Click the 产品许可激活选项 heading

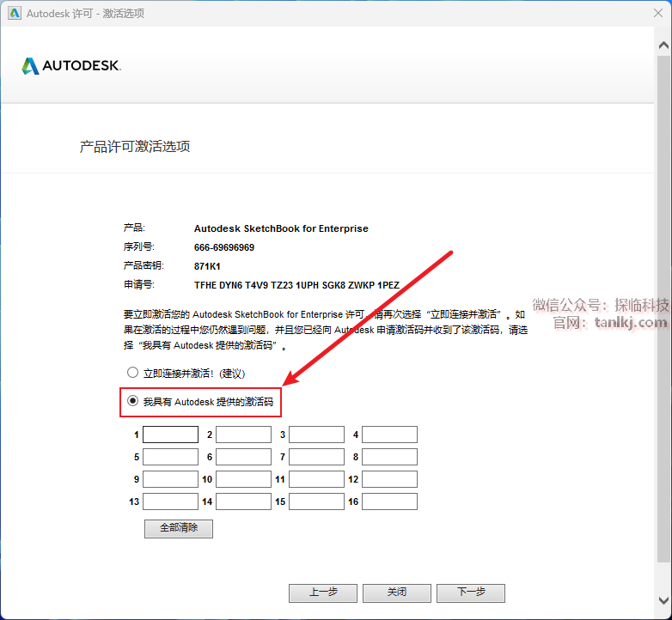tap(135, 147)
